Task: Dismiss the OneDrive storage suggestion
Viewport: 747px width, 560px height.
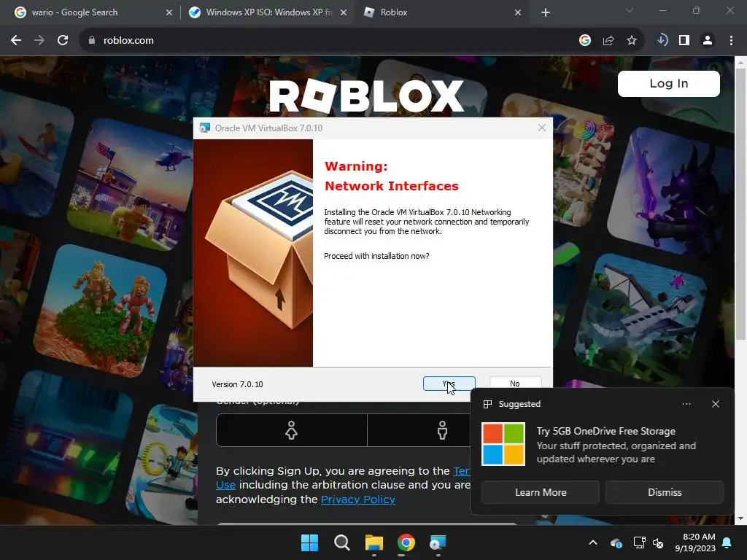Action: (665, 492)
